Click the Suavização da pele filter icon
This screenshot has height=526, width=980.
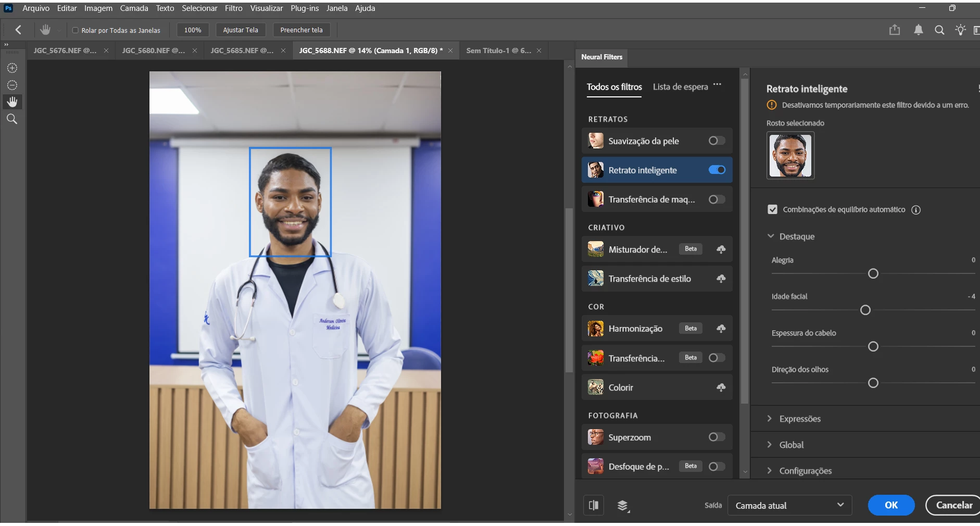[x=596, y=141]
